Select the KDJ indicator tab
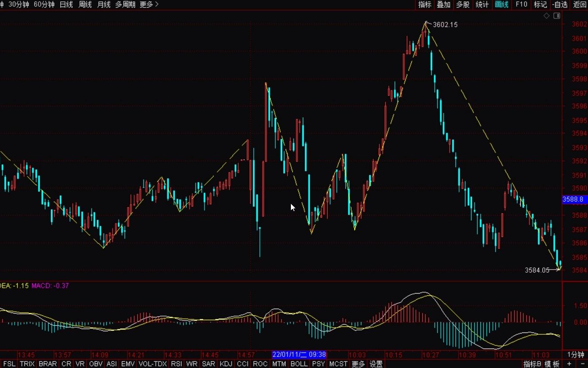 tap(226, 364)
